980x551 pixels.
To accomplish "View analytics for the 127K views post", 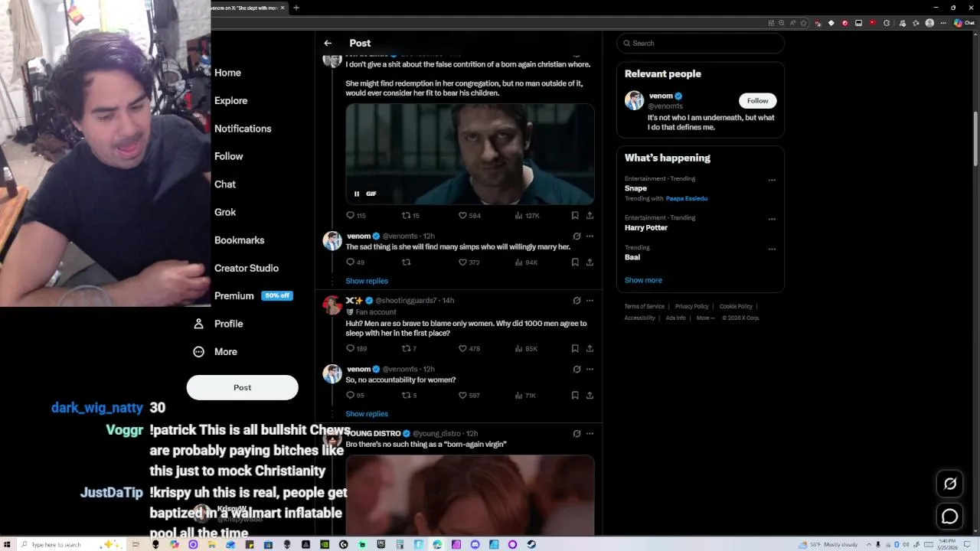I will (x=527, y=216).
